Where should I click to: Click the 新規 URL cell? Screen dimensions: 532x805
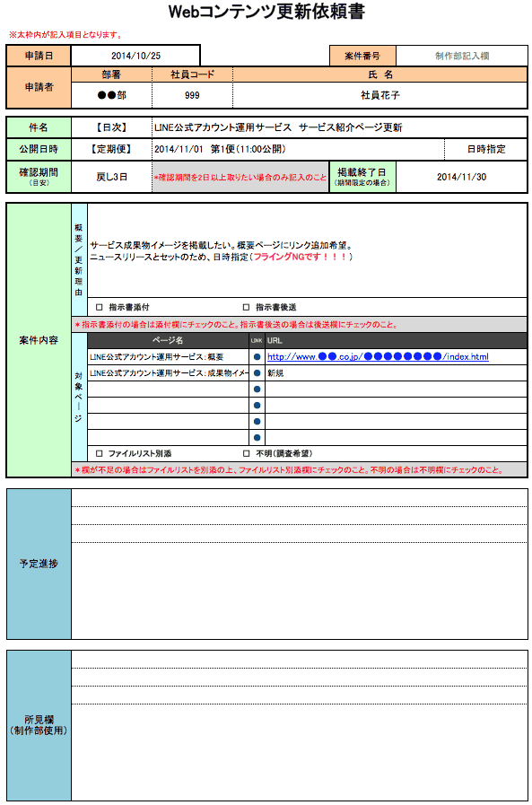tap(396, 373)
